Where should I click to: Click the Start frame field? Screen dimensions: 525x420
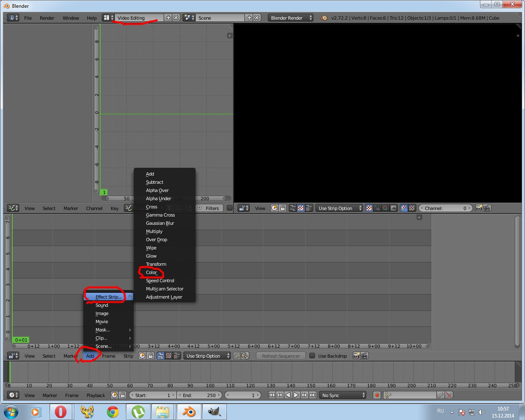pyautogui.click(x=153, y=395)
